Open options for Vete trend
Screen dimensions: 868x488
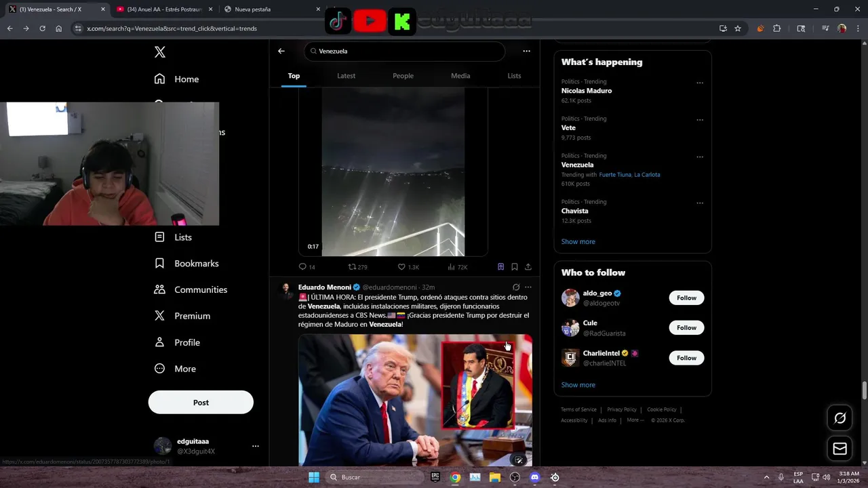click(700, 120)
